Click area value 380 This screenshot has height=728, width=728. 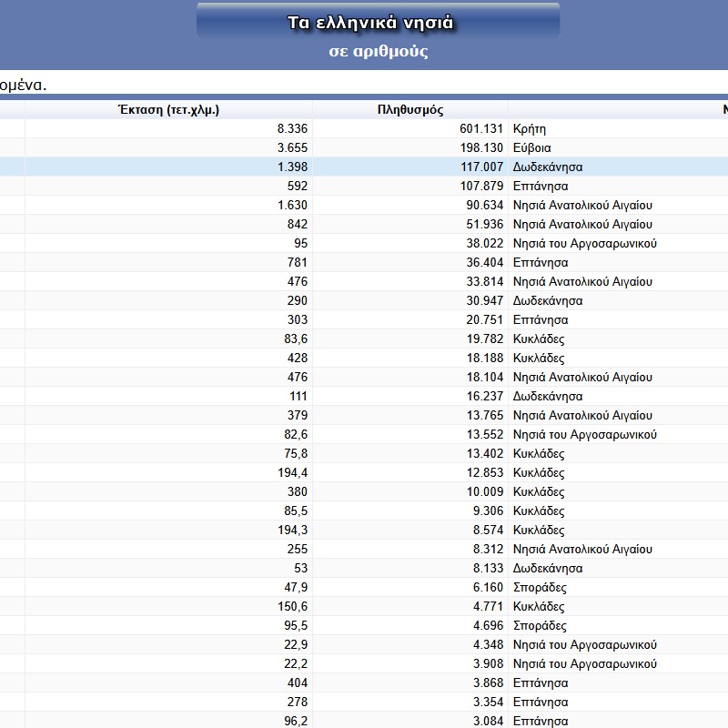[x=298, y=491]
